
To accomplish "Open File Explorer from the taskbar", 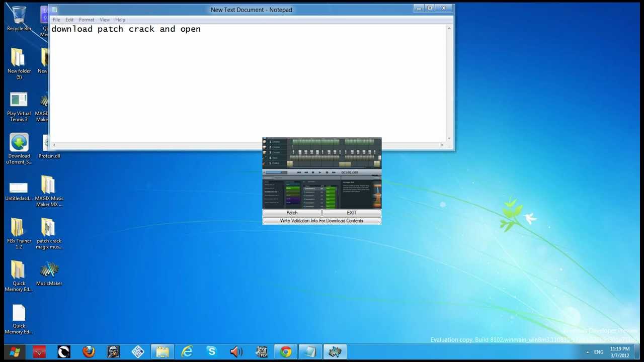I will (x=163, y=352).
